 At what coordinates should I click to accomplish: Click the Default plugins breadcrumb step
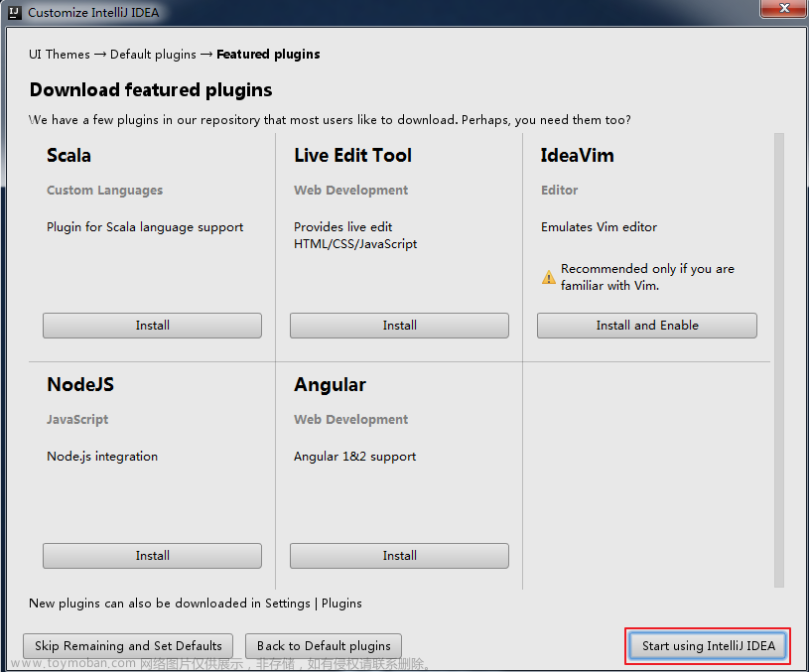[x=153, y=55]
